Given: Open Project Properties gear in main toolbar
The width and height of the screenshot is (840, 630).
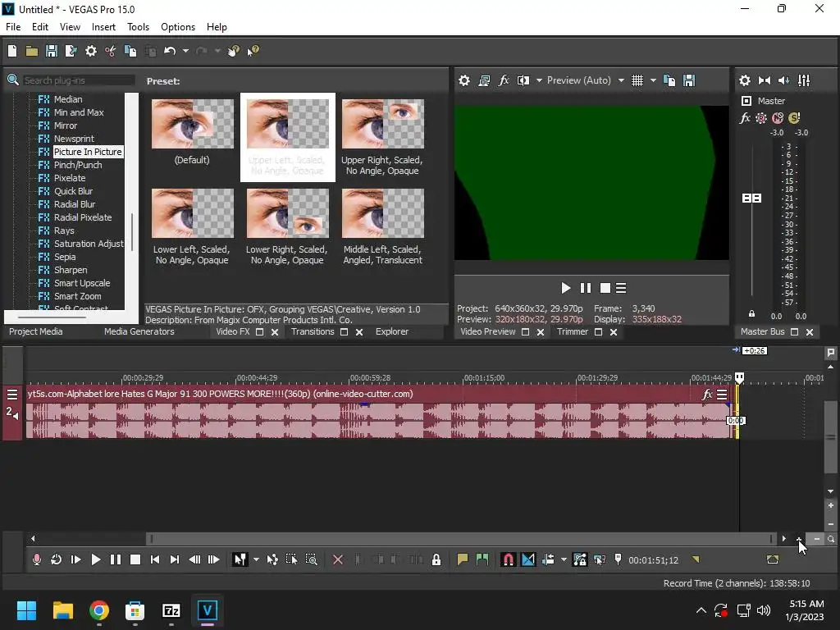Looking at the screenshot, I should 91,51.
